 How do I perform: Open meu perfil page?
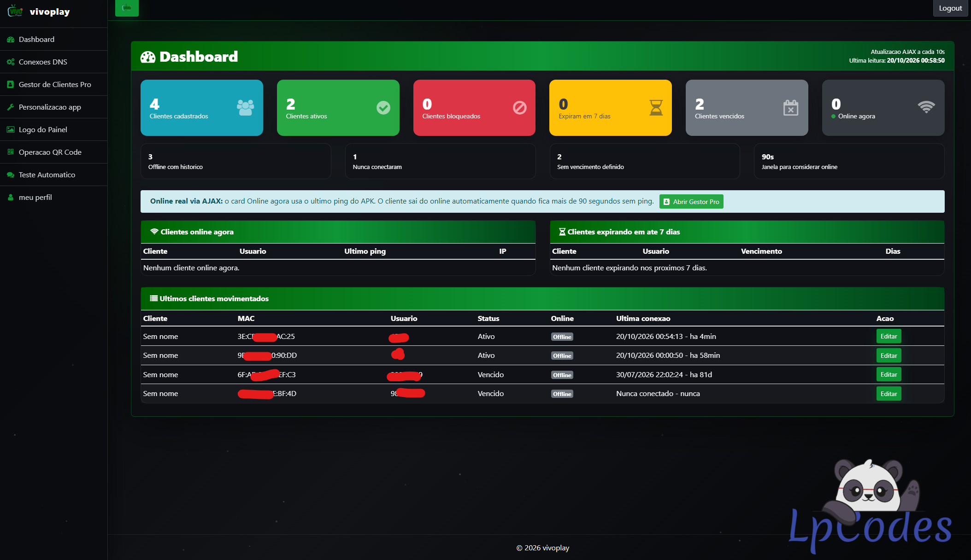pos(53,198)
